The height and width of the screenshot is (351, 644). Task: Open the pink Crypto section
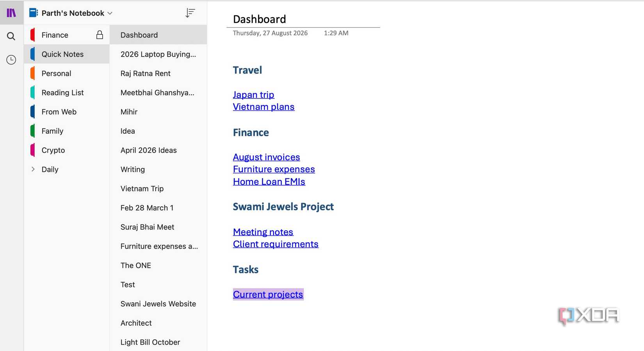pos(67,150)
